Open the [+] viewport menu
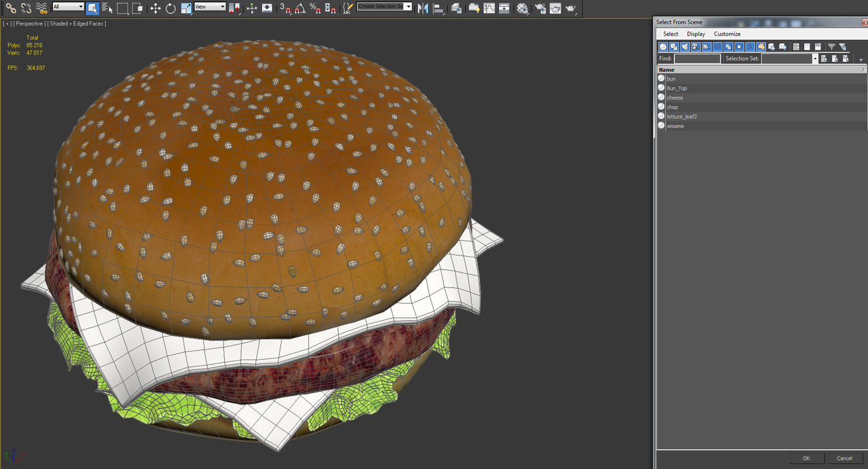This screenshot has width=868, height=469. pos(7,23)
